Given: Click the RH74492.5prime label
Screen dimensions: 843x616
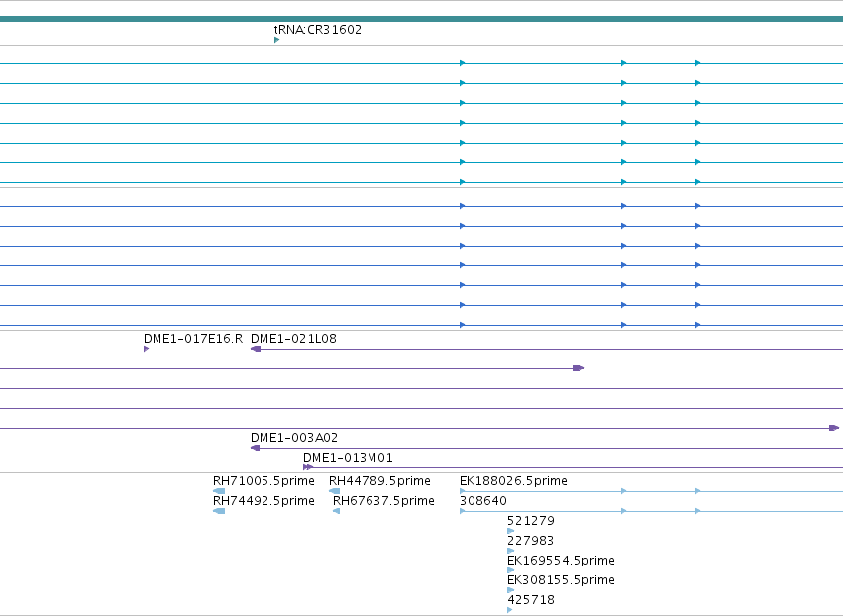Looking at the screenshot, I should [263, 500].
